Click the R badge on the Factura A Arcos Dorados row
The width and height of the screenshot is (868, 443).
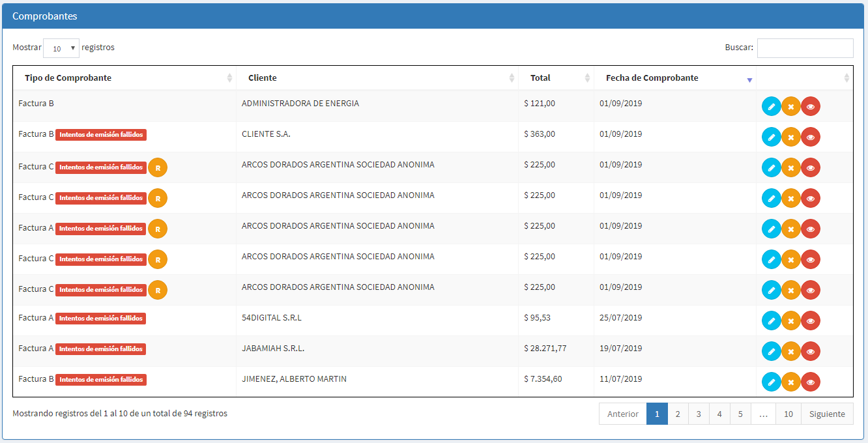coord(158,229)
